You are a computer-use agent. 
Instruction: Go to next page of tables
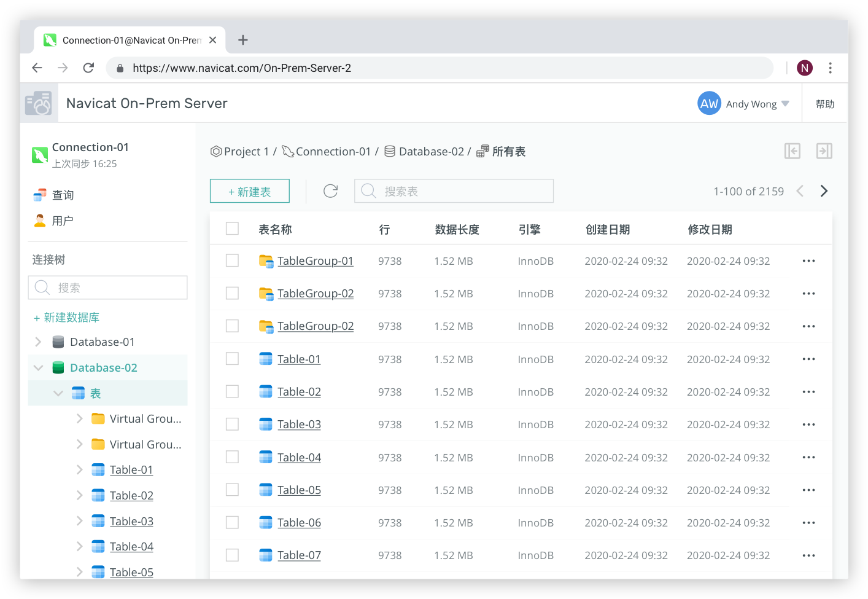pyautogui.click(x=824, y=191)
